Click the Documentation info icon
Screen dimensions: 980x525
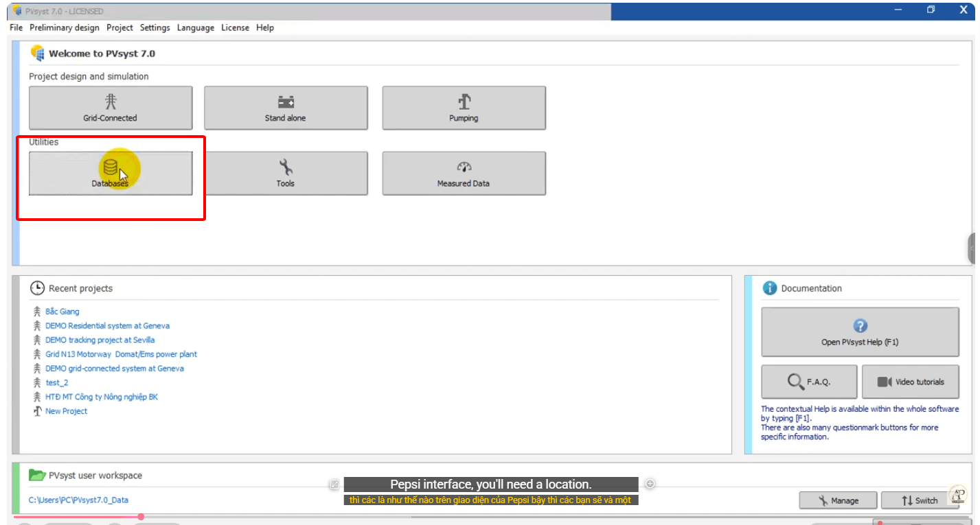(x=770, y=288)
